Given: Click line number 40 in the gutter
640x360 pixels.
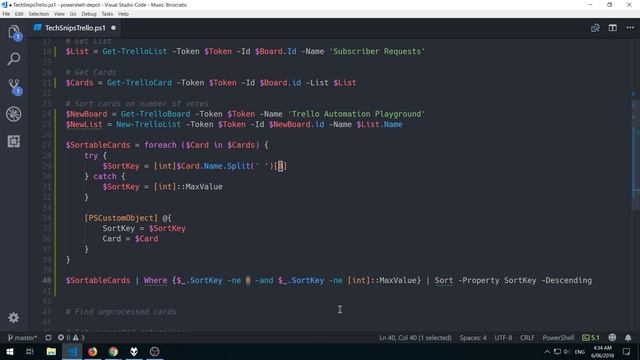Looking at the screenshot, I should pyautogui.click(x=47, y=280).
